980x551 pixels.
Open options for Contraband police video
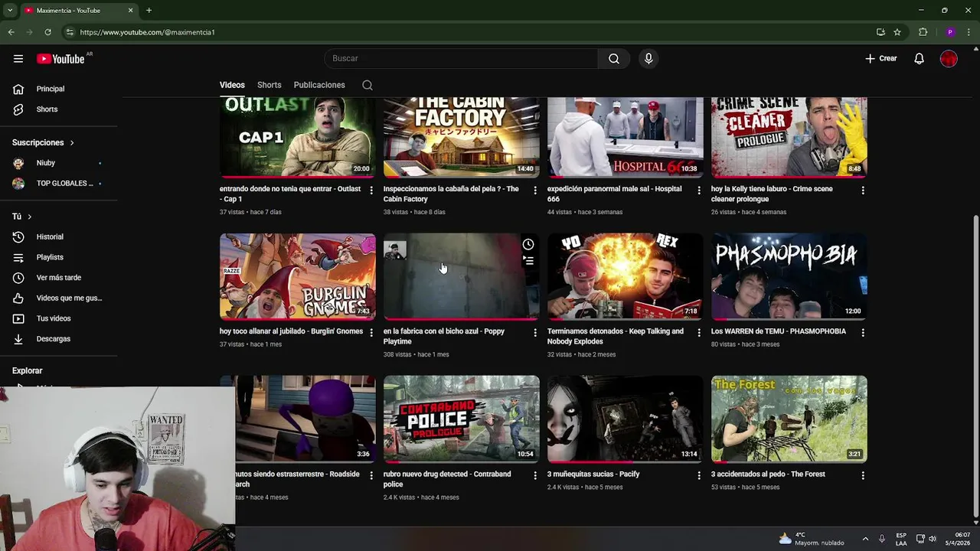(535, 475)
